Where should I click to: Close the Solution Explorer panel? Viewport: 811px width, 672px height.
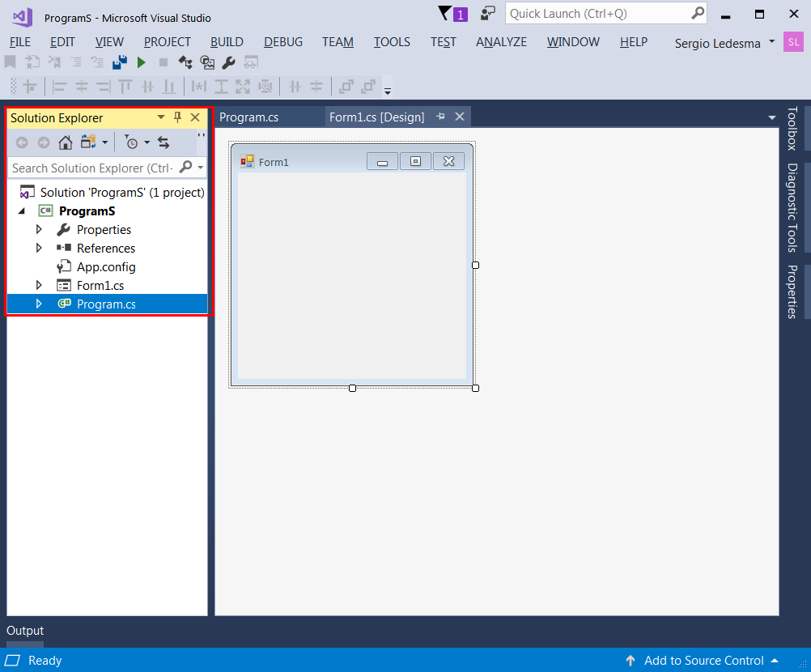tap(195, 117)
